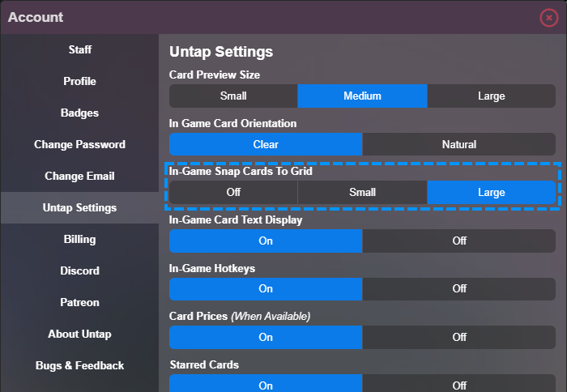Disable In-Game Hotkeys
The height and width of the screenshot is (392, 567).
click(459, 289)
